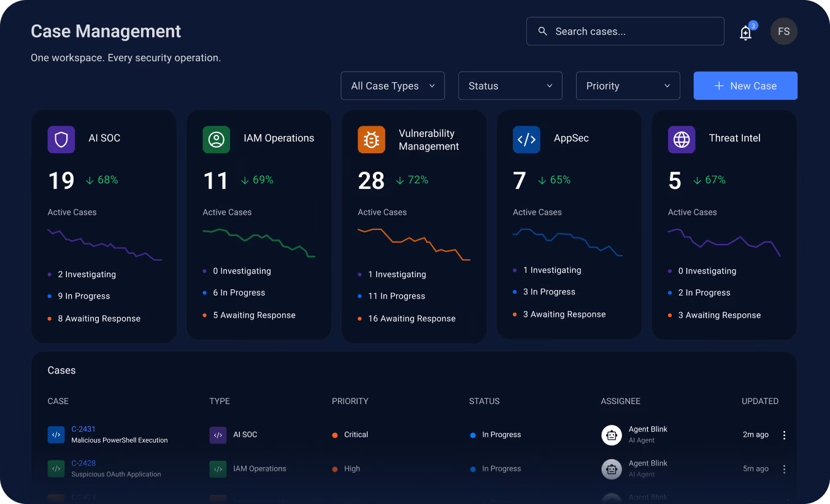This screenshot has width=830, height=504.
Task: Click '2 Investigating' in AI SOC card
Action: coord(86,275)
